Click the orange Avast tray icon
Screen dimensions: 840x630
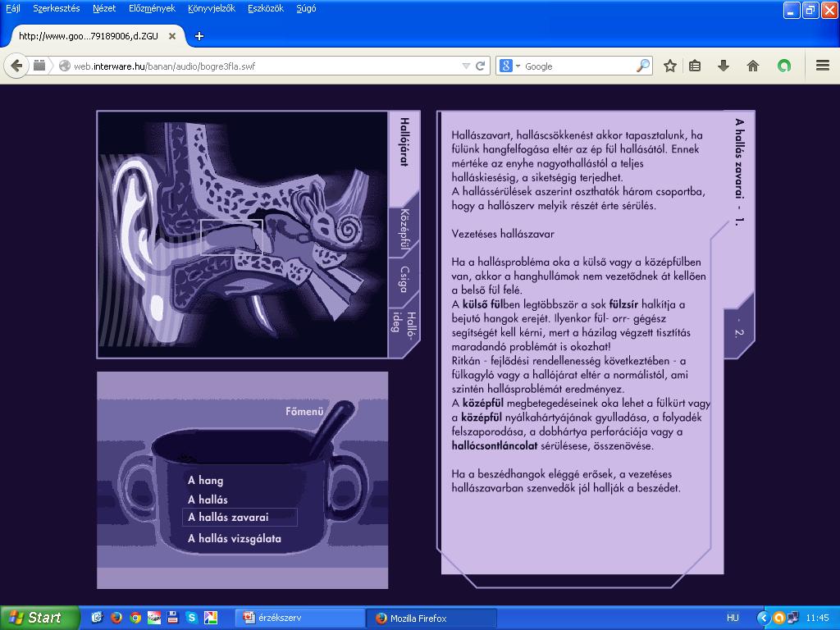[x=778, y=618]
